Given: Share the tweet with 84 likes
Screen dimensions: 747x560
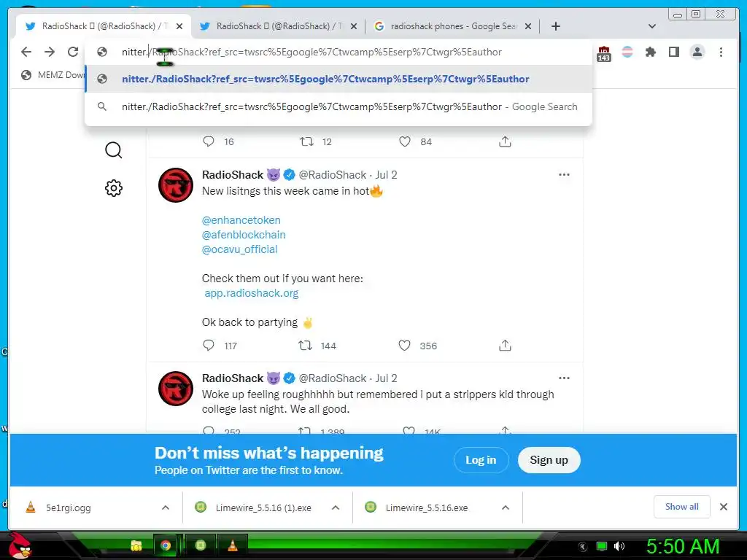Looking at the screenshot, I should coord(505,141).
